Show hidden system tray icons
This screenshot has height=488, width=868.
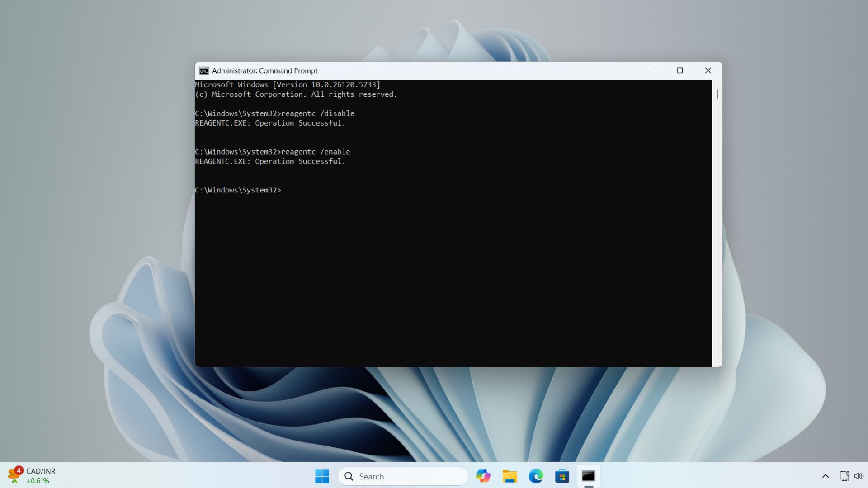point(825,476)
